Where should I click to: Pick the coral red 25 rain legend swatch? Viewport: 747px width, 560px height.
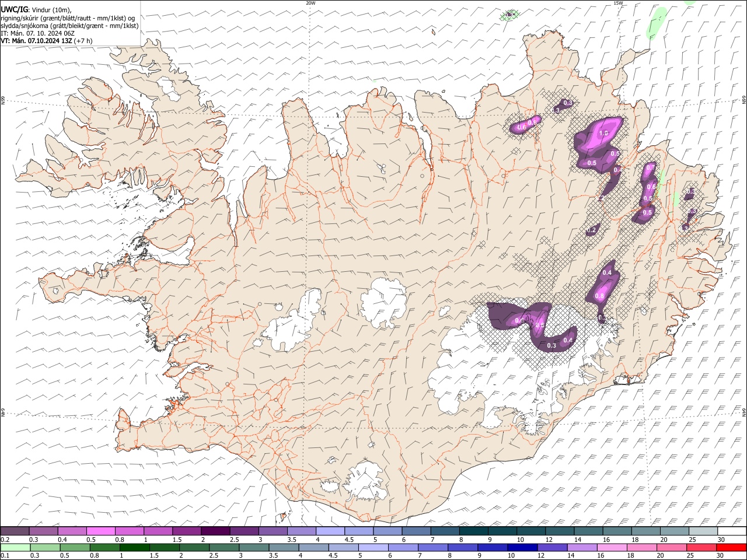[701, 547]
